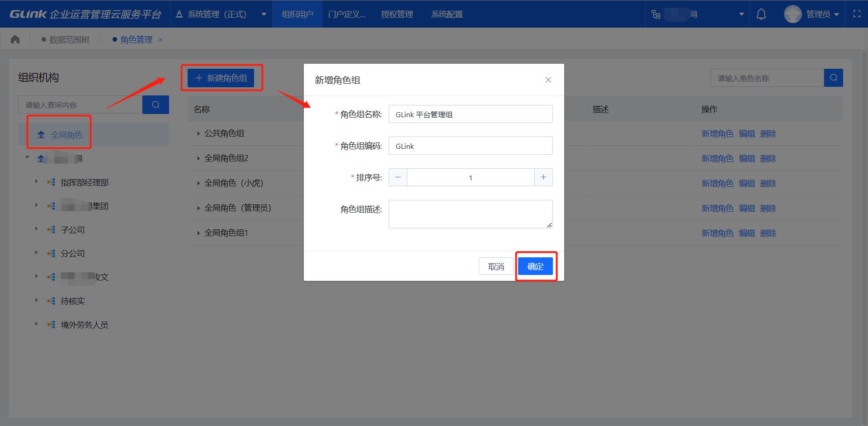Click the GLink platform logo
Viewport: 868px width, 426px height.
[x=85, y=14]
